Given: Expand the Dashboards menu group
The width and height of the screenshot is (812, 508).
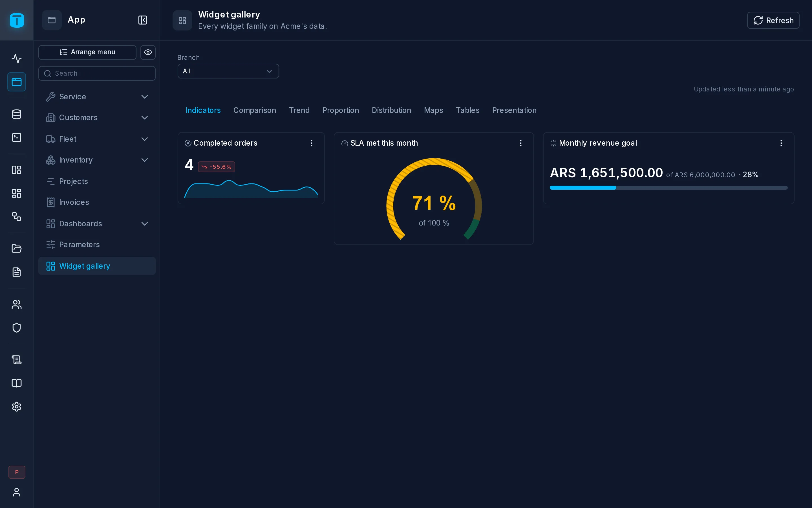Looking at the screenshot, I should coord(97,224).
